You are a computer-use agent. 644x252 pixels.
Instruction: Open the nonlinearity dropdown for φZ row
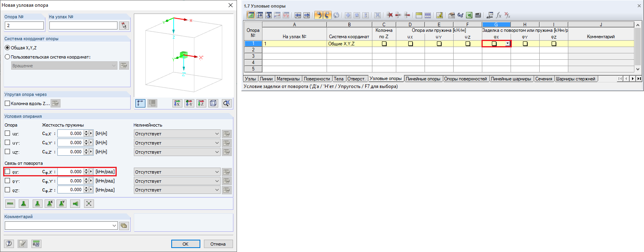[x=177, y=190]
